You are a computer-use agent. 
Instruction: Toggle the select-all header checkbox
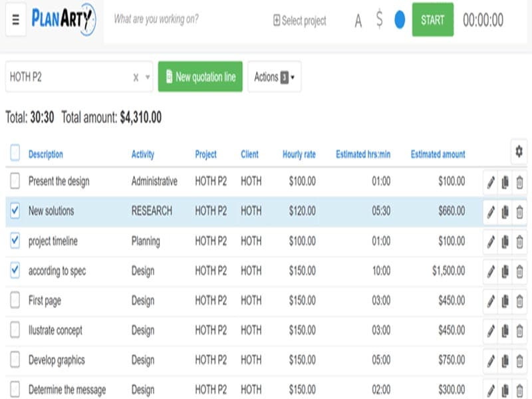tap(15, 152)
